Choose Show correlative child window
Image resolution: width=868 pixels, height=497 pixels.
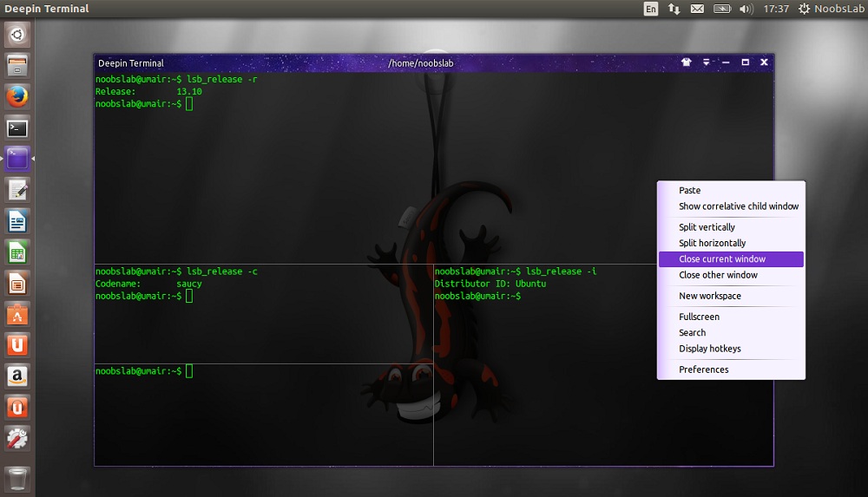(731, 206)
